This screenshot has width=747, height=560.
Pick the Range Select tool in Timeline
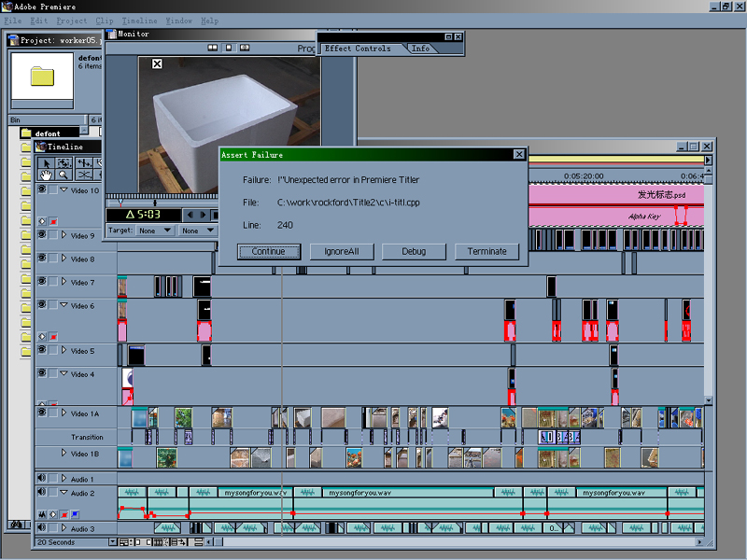click(x=64, y=163)
